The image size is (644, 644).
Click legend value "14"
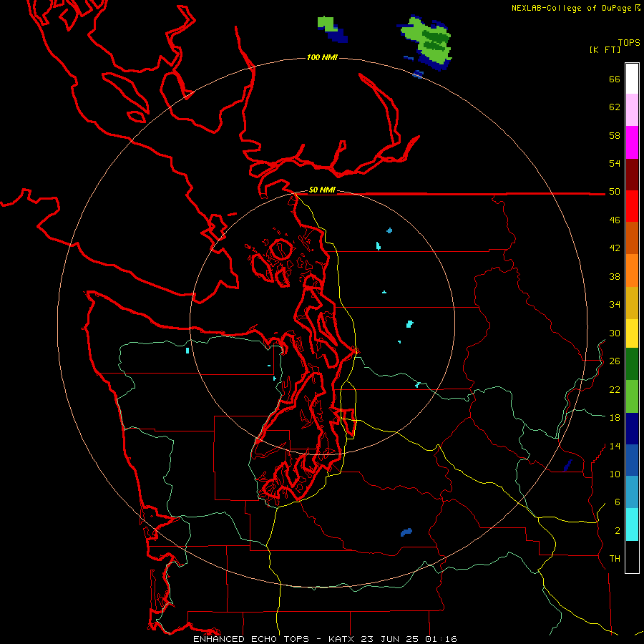click(x=615, y=446)
